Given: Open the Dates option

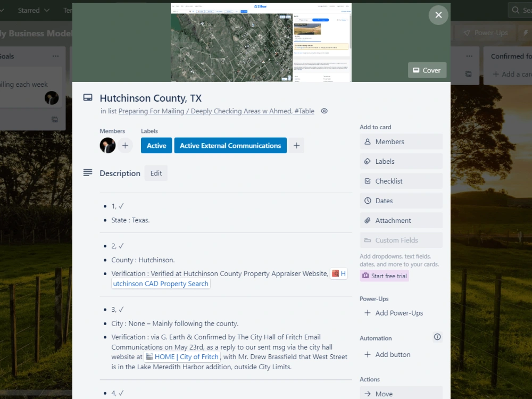Looking at the screenshot, I should point(401,201).
